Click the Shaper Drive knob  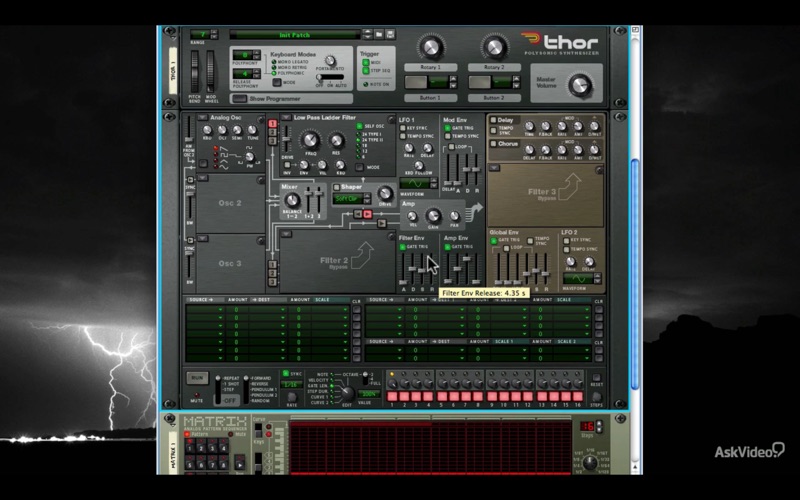[x=385, y=193]
